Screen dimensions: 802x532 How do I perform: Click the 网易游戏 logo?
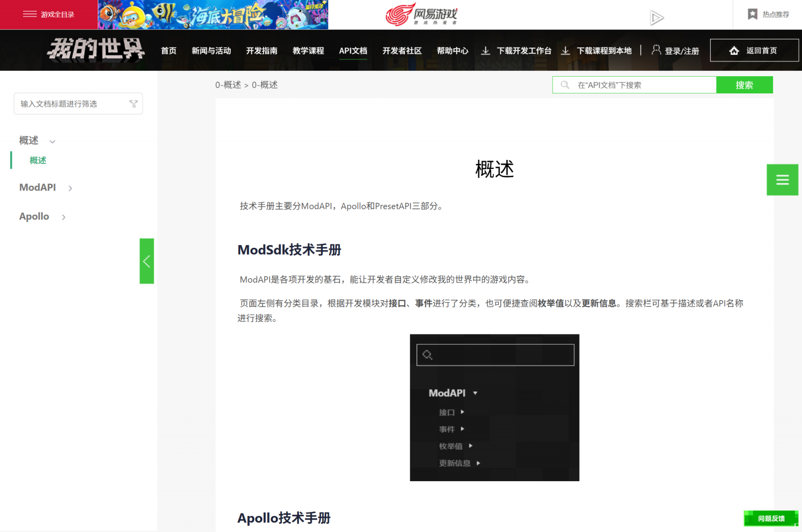[x=422, y=14]
